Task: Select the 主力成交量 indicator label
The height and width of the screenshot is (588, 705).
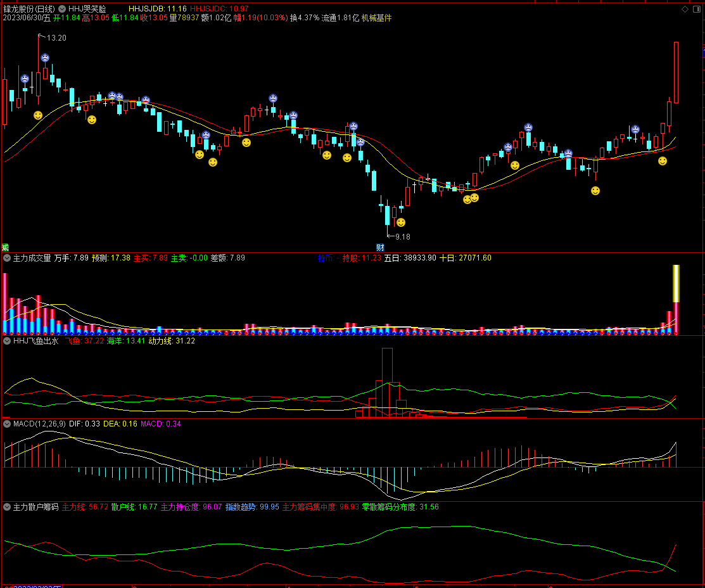Action: [32, 258]
